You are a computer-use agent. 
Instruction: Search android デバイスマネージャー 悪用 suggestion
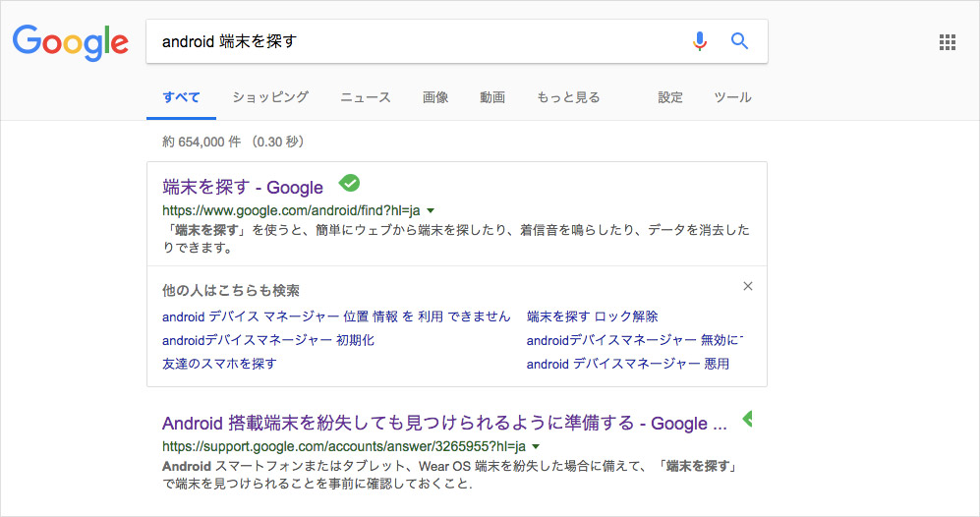click(x=628, y=364)
